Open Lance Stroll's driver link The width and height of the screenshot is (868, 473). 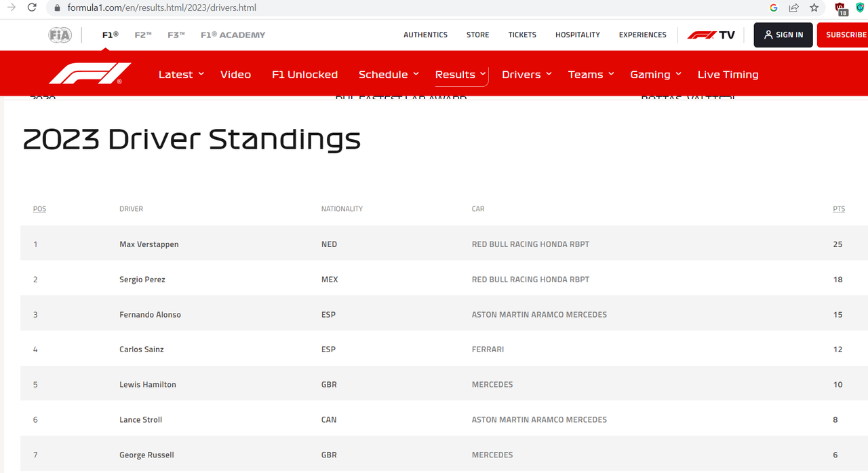140,420
